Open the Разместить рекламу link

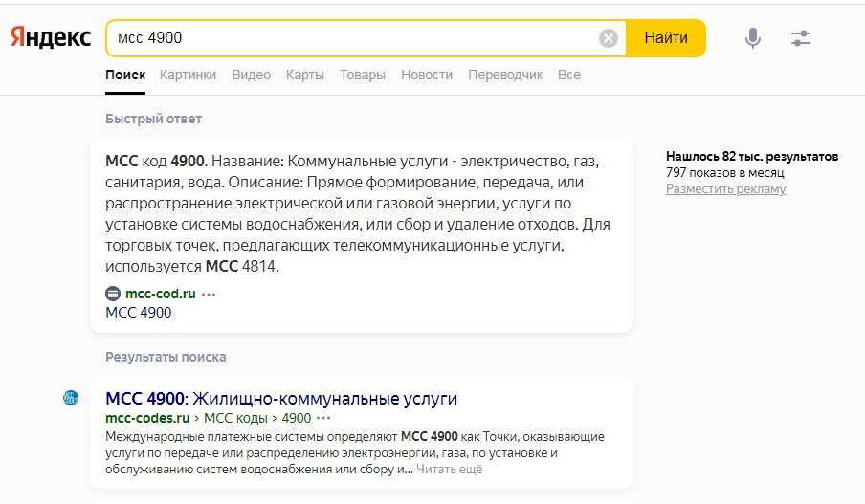[725, 189]
